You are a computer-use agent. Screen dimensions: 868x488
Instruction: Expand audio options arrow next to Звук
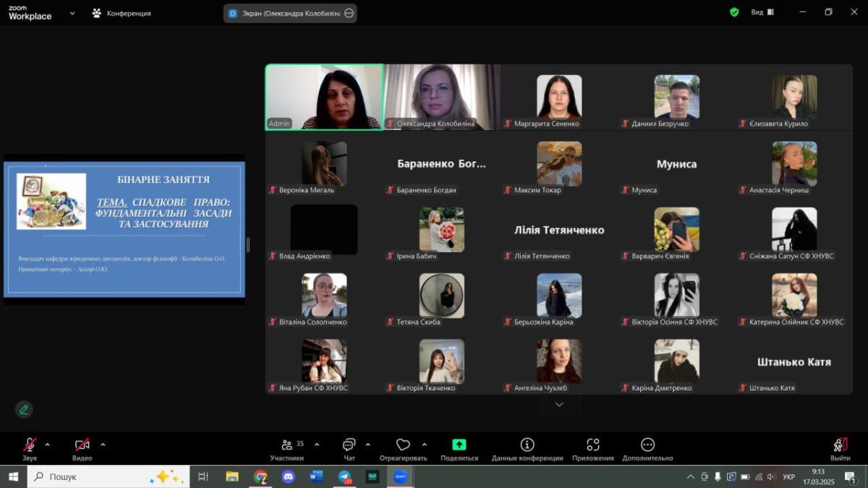coord(48,445)
